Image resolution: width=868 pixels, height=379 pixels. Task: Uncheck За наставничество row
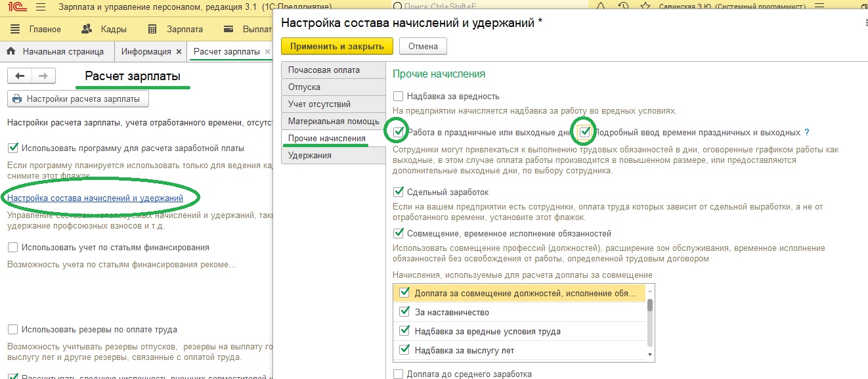404,312
